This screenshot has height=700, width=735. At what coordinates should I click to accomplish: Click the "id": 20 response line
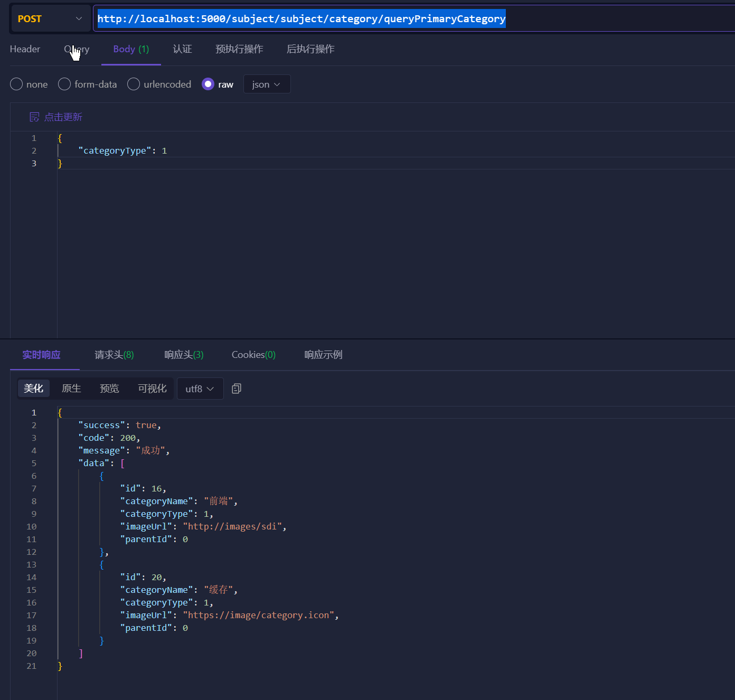point(143,577)
